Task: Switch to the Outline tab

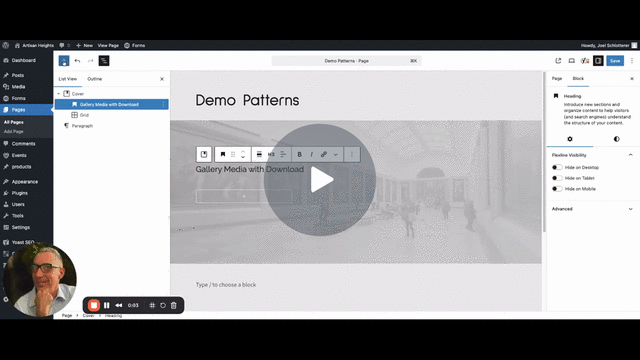Action: pyautogui.click(x=95, y=79)
